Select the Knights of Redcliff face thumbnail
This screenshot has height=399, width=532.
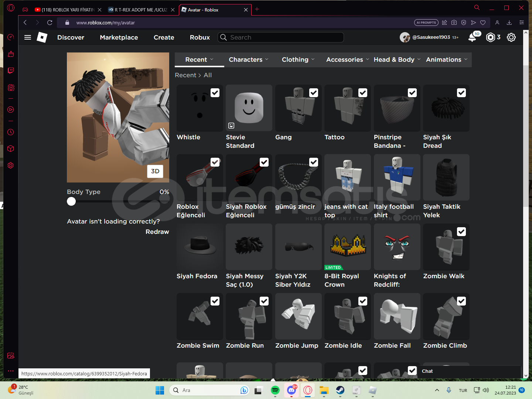point(397,247)
